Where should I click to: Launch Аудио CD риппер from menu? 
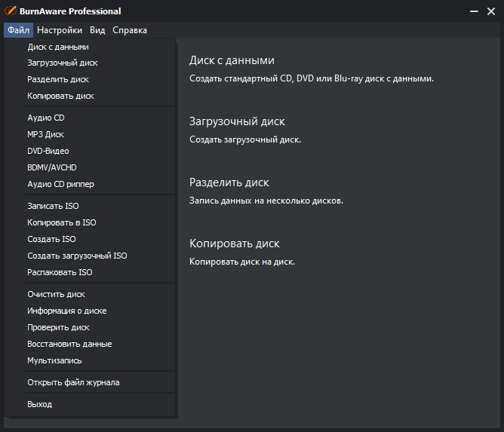[60, 184]
